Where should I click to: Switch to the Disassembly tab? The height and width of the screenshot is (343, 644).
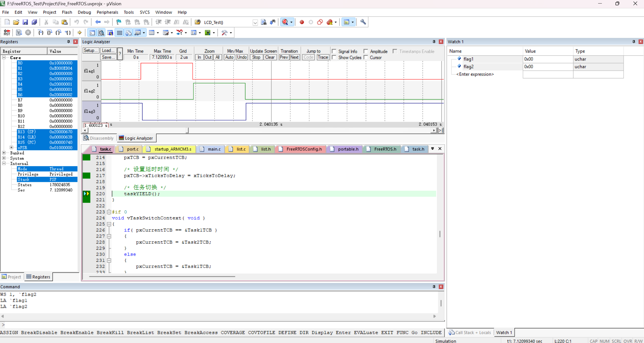point(99,138)
